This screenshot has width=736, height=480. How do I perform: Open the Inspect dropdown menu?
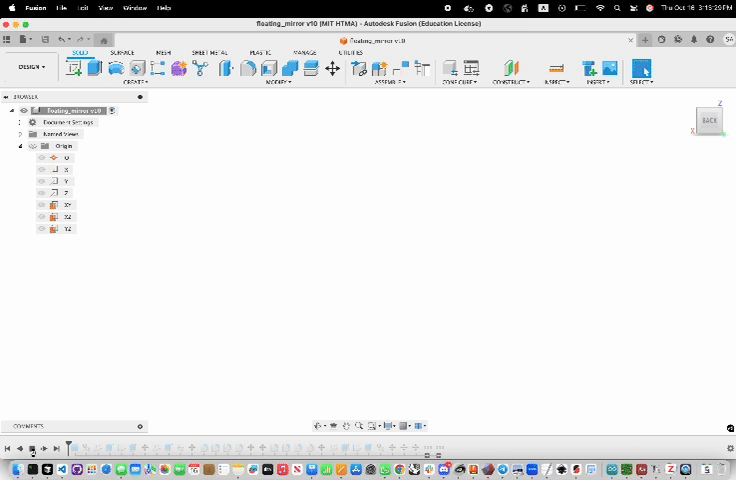pyautogui.click(x=557, y=82)
